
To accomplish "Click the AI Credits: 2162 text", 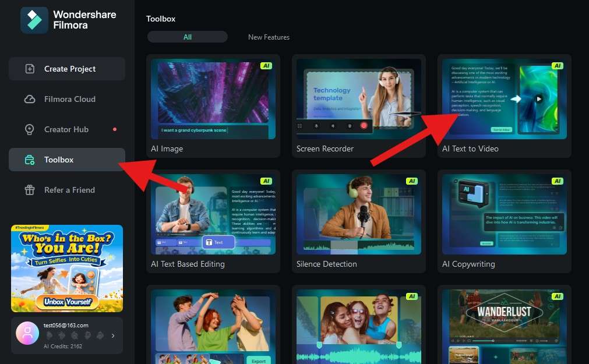I will (x=63, y=347).
